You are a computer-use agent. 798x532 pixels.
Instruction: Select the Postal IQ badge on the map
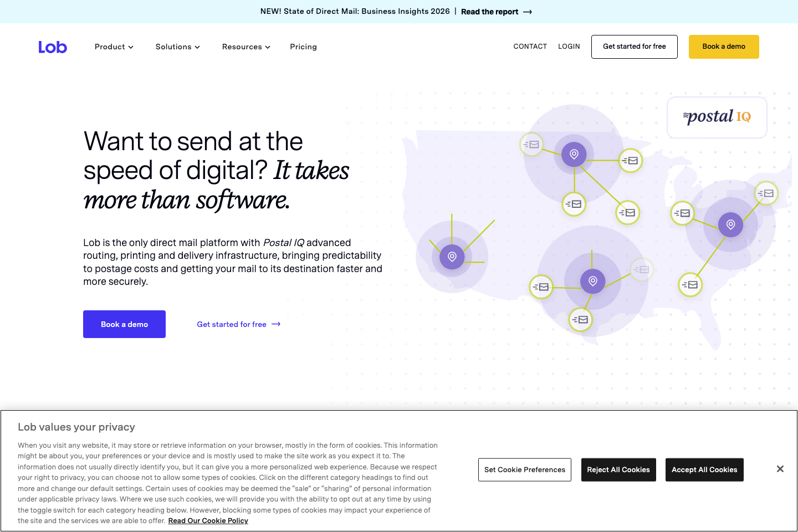click(x=717, y=117)
